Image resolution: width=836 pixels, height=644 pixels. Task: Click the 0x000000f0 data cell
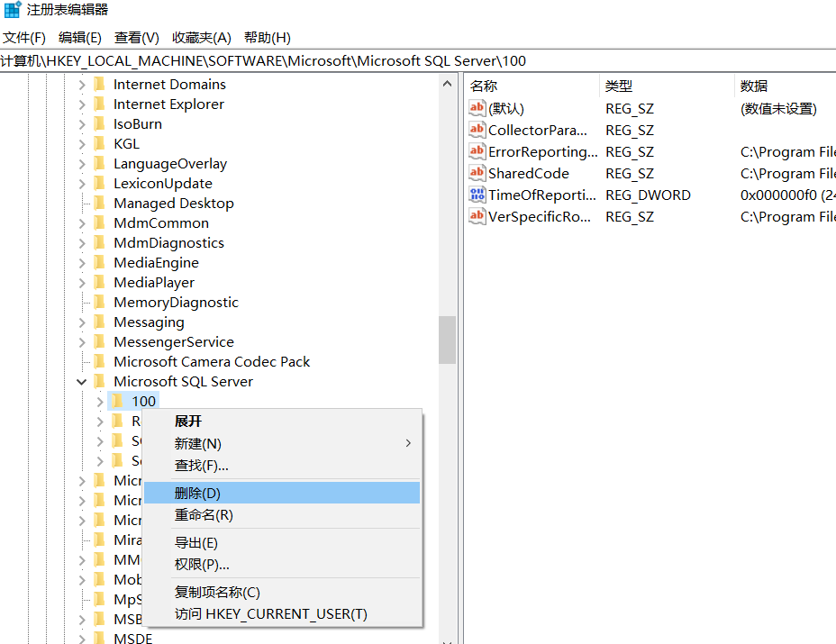click(x=787, y=195)
